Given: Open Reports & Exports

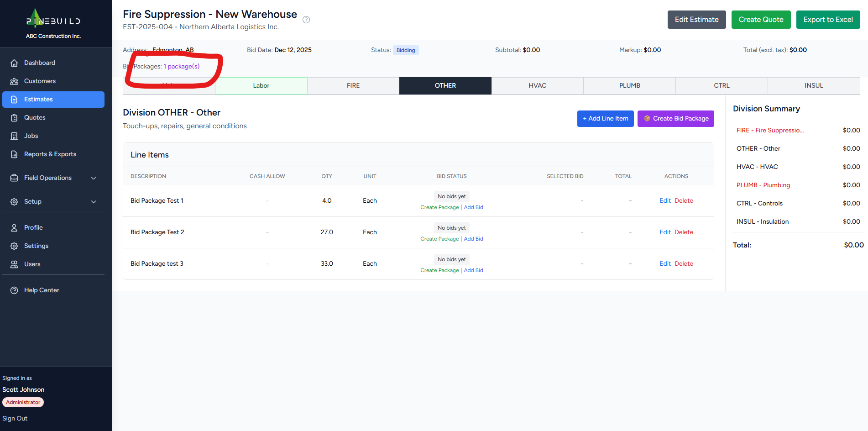Looking at the screenshot, I should 50,154.
